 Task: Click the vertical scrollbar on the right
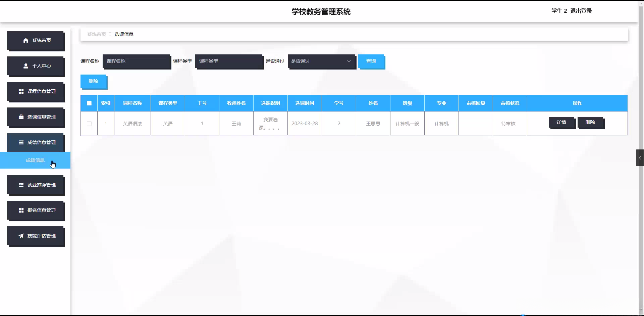click(x=641, y=158)
